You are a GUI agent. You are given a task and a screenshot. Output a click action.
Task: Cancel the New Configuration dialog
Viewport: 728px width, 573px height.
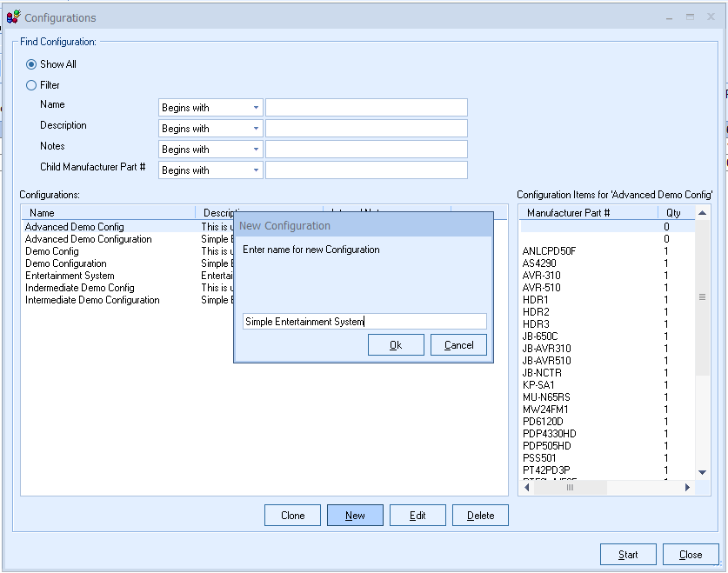(x=458, y=345)
